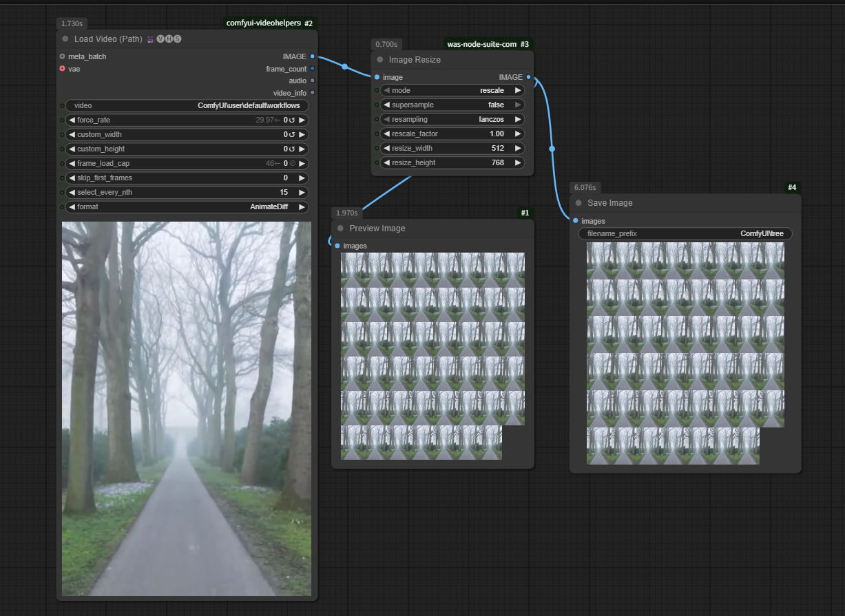Click the Preview Image collapse dot
Screen dimensions: 845x616
[x=340, y=229]
